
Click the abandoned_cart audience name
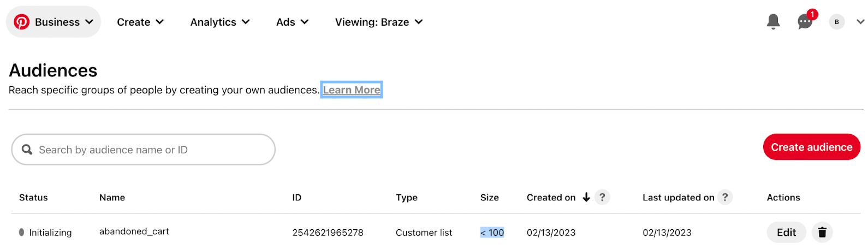134,231
